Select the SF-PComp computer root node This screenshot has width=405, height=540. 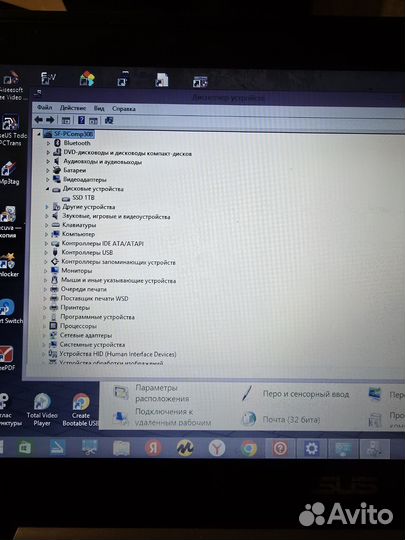[x=73, y=134]
